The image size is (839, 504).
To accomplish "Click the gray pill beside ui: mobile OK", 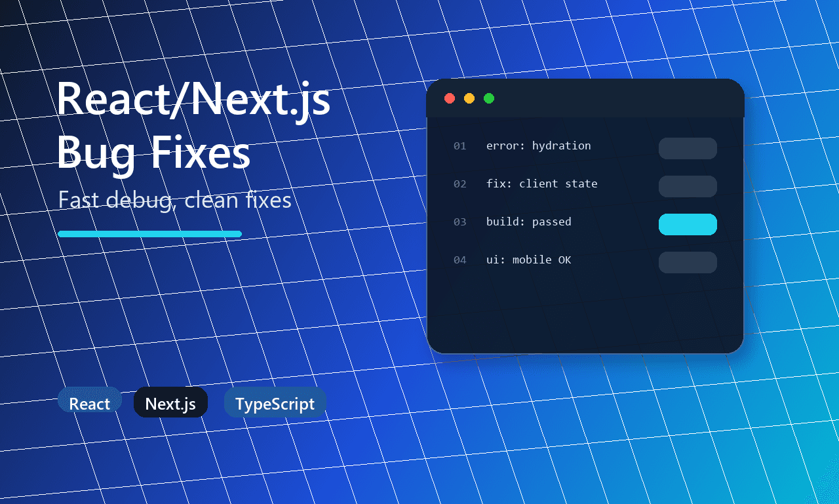I will click(688, 262).
